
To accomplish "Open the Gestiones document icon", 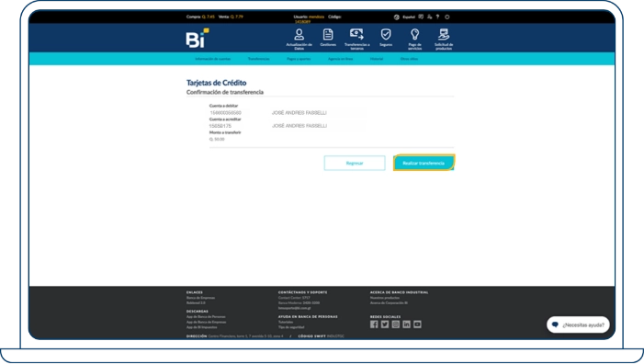I will [328, 38].
